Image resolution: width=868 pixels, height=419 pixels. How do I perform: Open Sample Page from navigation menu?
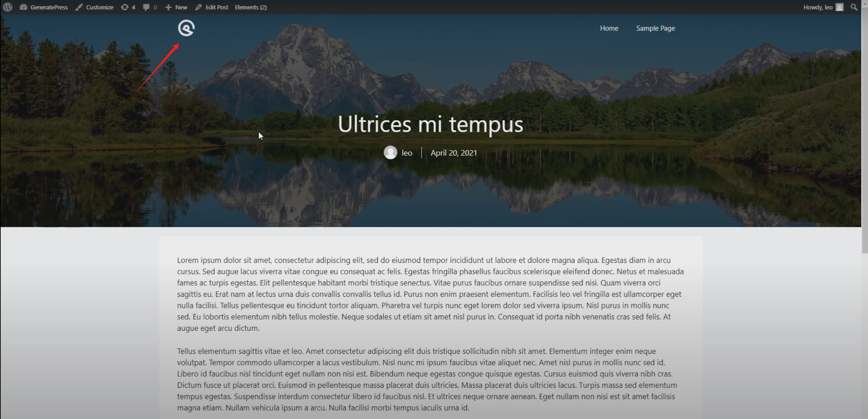click(x=655, y=28)
